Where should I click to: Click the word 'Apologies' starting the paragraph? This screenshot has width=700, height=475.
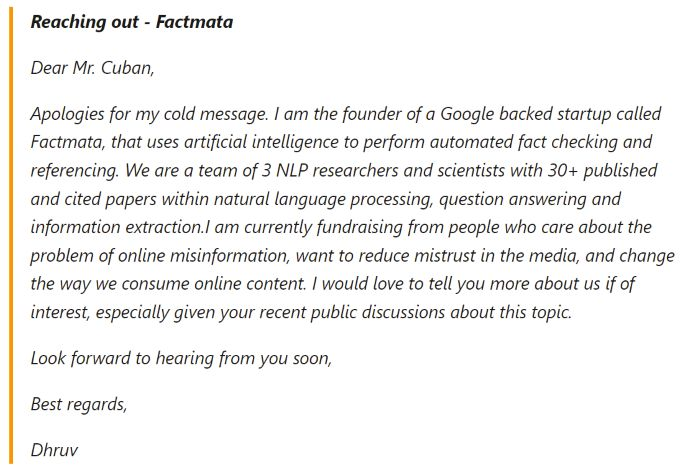tap(68, 114)
